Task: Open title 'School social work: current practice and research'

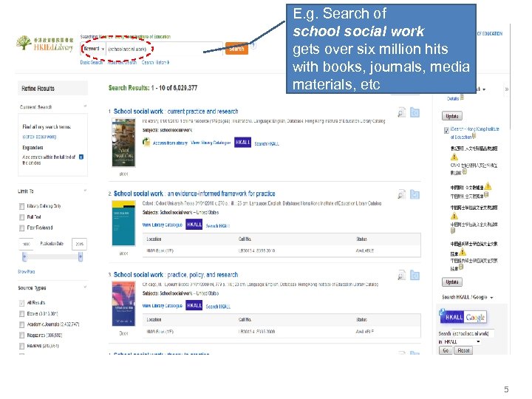Action: tap(176, 112)
